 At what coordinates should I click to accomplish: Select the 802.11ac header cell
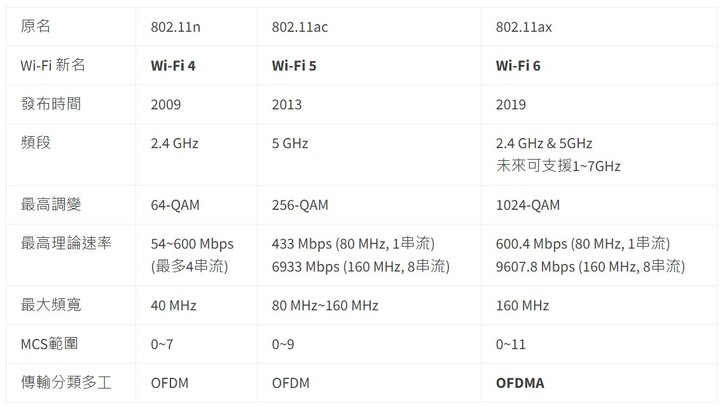click(x=369, y=27)
